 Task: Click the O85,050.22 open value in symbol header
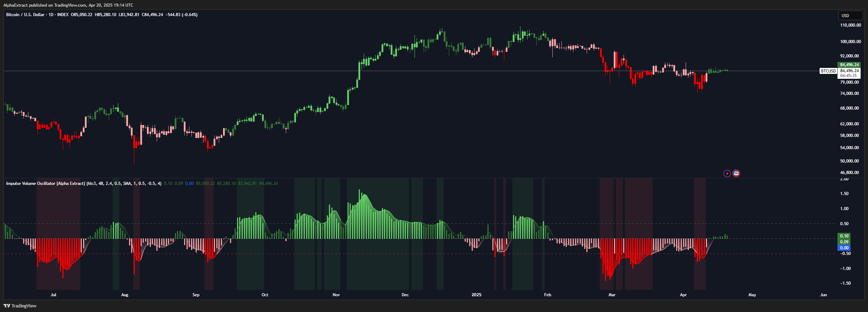coord(82,15)
